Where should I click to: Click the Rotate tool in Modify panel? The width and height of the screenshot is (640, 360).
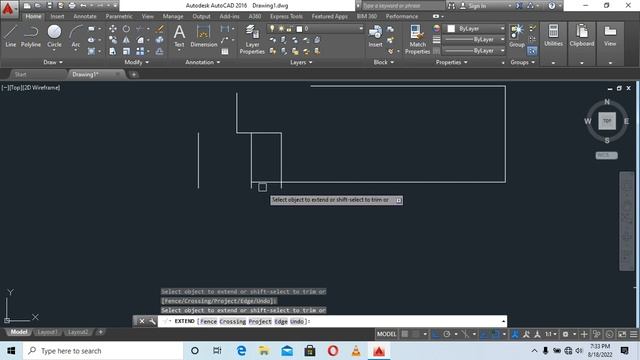[127, 29]
